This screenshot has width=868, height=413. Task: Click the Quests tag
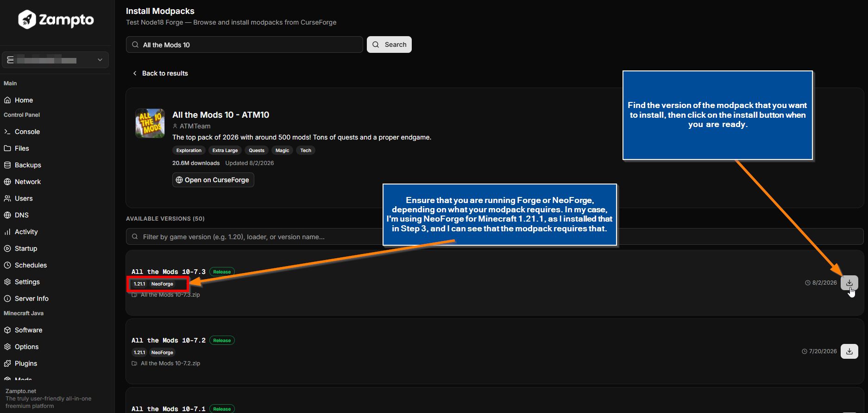pos(257,150)
